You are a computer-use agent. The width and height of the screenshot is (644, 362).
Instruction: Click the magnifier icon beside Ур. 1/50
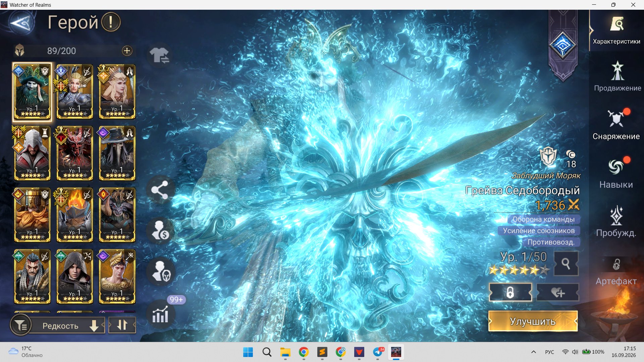point(566,264)
